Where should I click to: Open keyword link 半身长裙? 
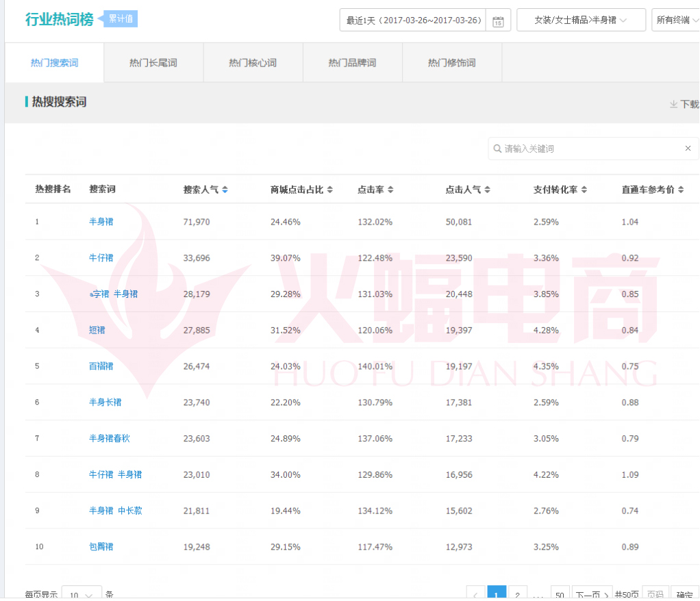[105, 402]
